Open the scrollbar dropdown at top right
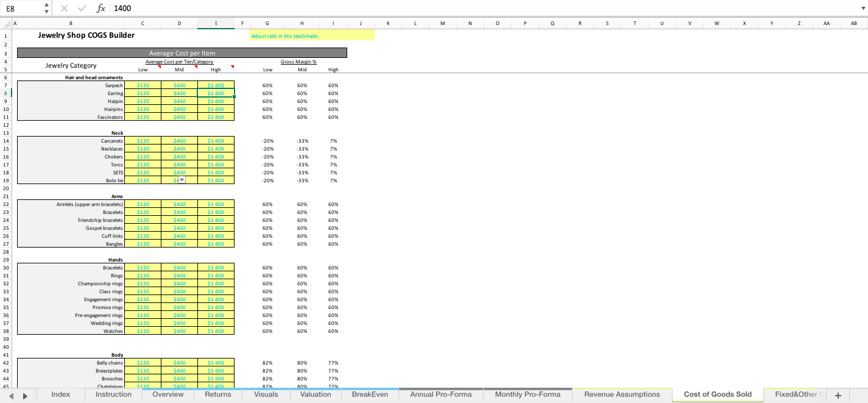Screen dimensions: 868x403 (x=864, y=8)
